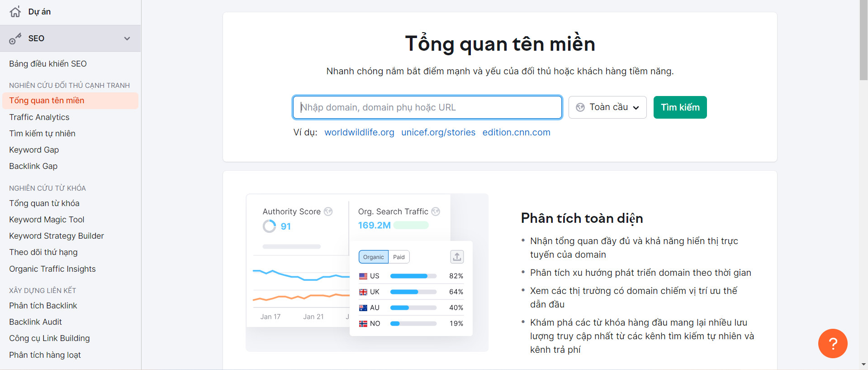Click the export upload icon in preview
Image resolution: width=868 pixels, height=370 pixels.
pyautogui.click(x=457, y=257)
